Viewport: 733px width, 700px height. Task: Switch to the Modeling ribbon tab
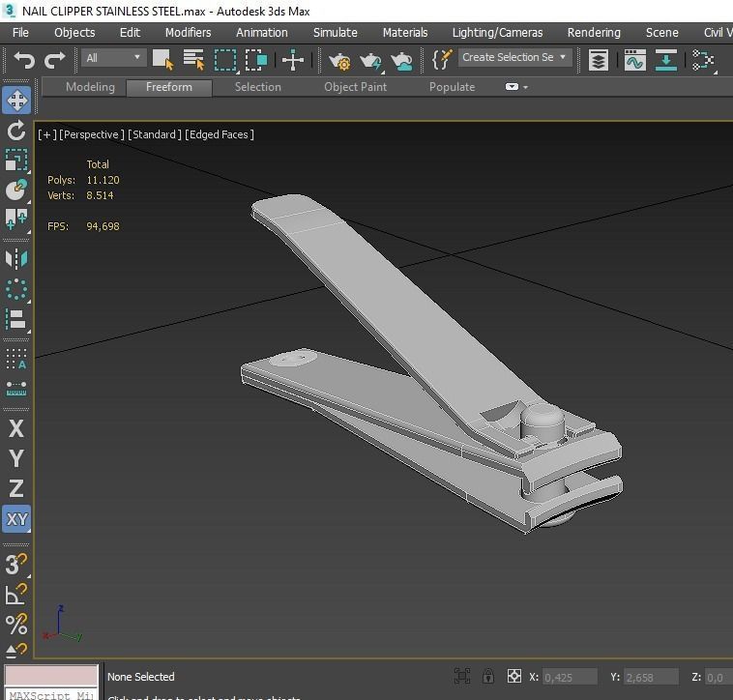[90, 87]
